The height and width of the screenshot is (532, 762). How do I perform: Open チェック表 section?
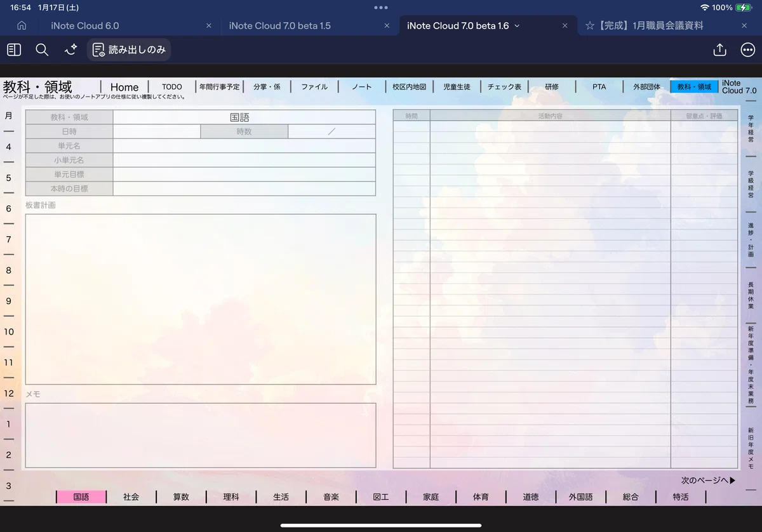click(504, 87)
